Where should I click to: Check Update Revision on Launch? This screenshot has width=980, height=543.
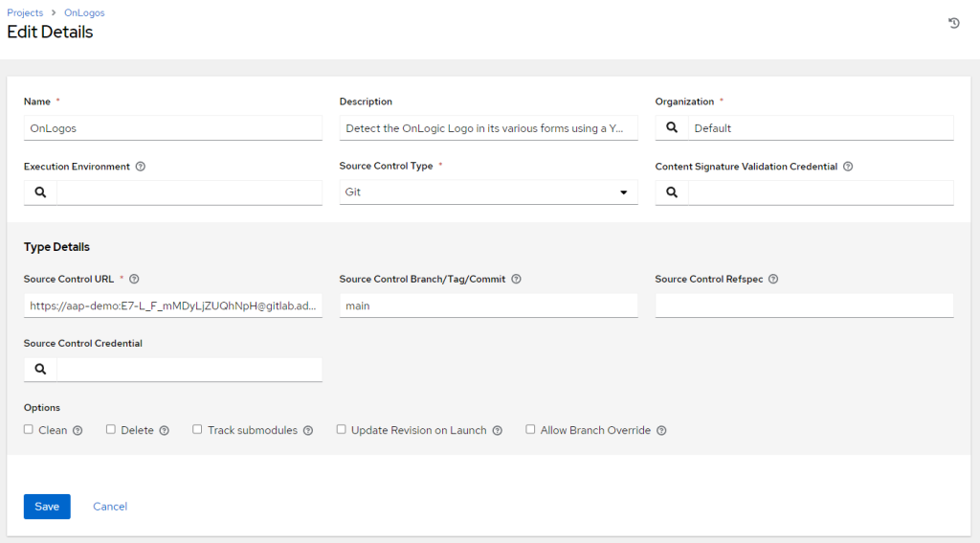[x=341, y=430]
